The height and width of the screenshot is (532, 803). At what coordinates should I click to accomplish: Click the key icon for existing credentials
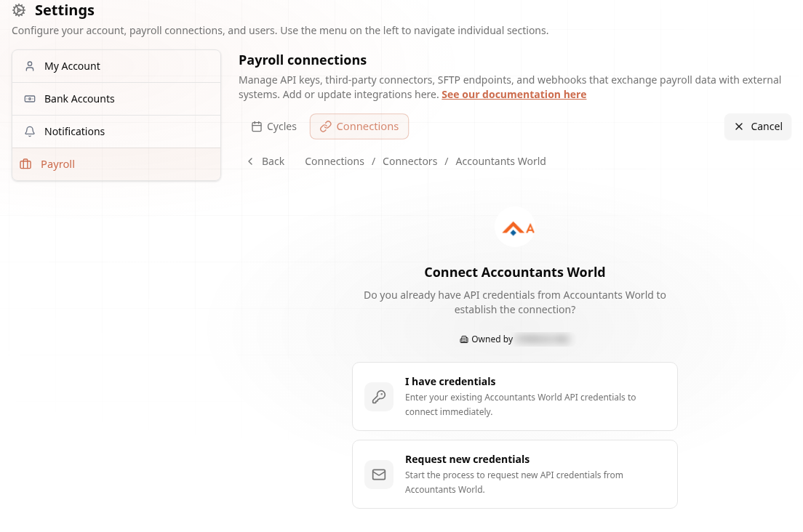point(379,397)
